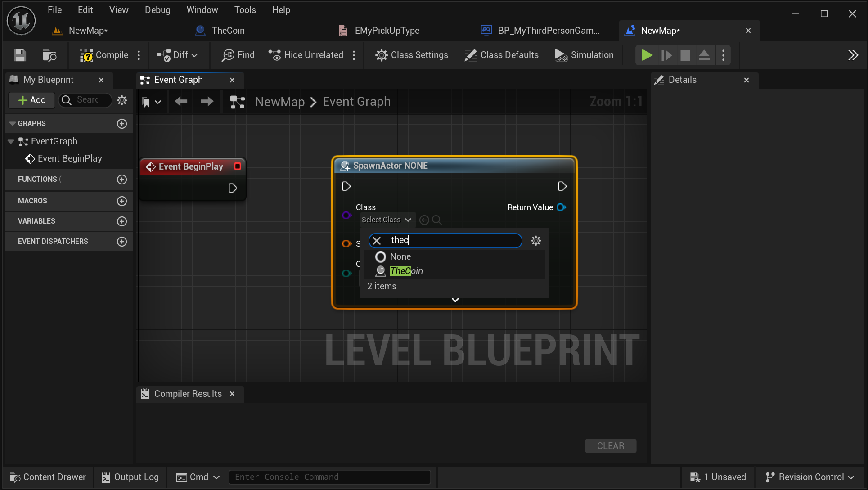This screenshot has width=868, height=490.
Task: Click SpawnActor input execution pin
Action: tap(346, 186)
